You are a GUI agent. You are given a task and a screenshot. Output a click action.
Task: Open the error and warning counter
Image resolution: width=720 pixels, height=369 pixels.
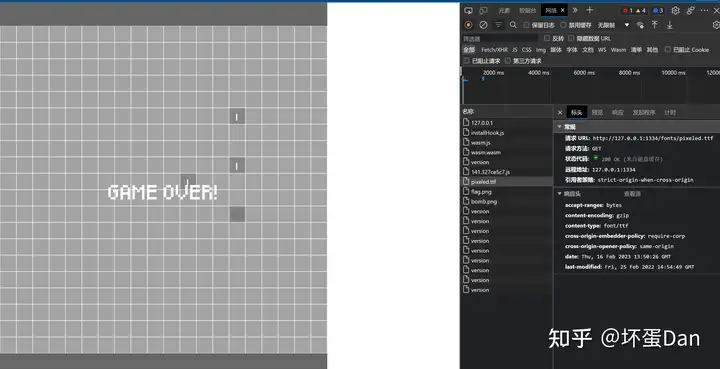point(635,10)
